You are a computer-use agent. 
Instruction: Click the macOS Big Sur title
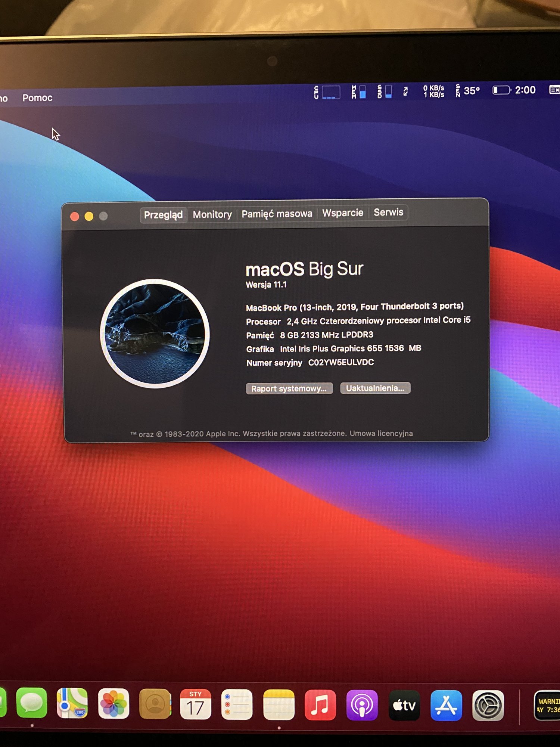(304, 269)
